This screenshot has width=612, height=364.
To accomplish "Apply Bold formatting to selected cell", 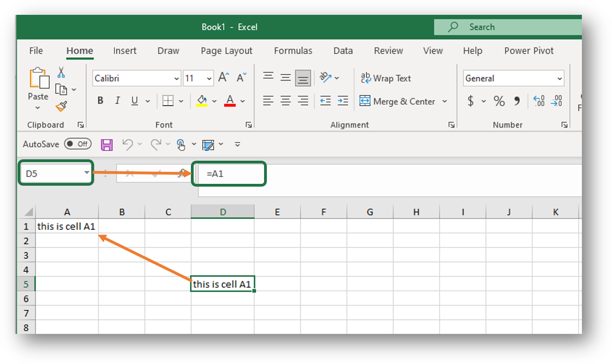I will pyautogui.click(x=101, y=100).
